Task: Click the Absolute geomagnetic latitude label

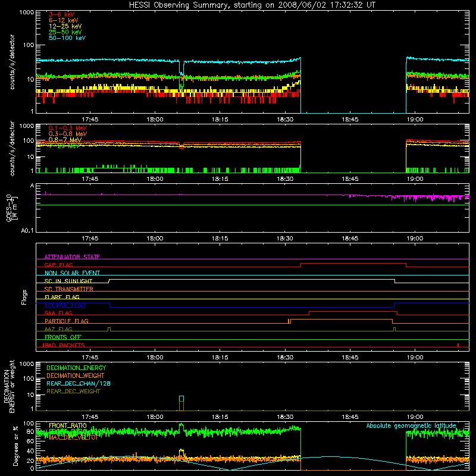Action: pyautogui.click(x=411, y=425)
